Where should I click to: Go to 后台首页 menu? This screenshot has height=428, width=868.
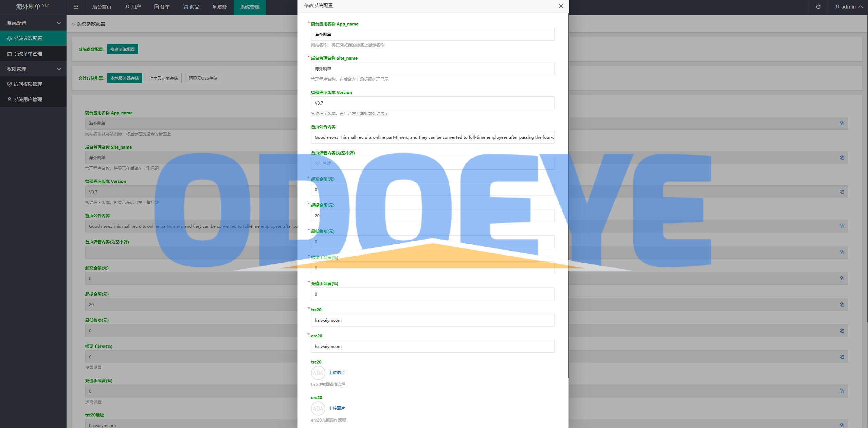tap(102, 7)
